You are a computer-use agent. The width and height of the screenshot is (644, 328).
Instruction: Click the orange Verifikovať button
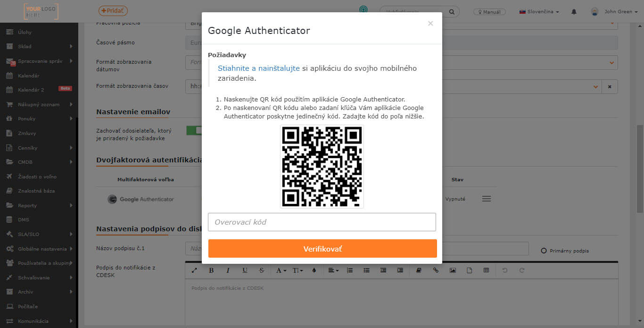[x=322, y=248]
